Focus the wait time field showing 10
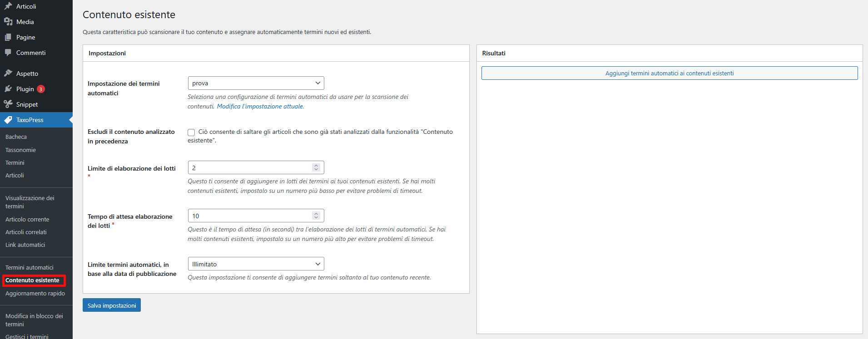 click(256, 216)
